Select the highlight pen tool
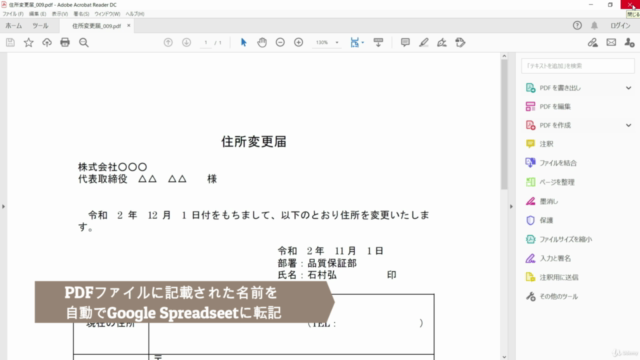This screenshot has height=360, width=640. [423, 42]
